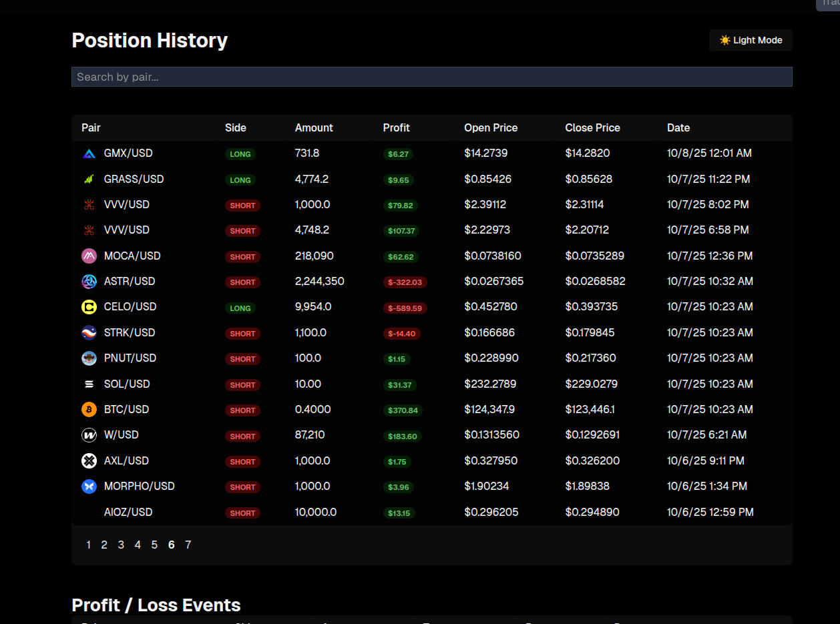Image resolution: width=840 pixels, height=624 pixels.
Task: Select the MOCA/USD pair icon
Action: tap(89, 256)
